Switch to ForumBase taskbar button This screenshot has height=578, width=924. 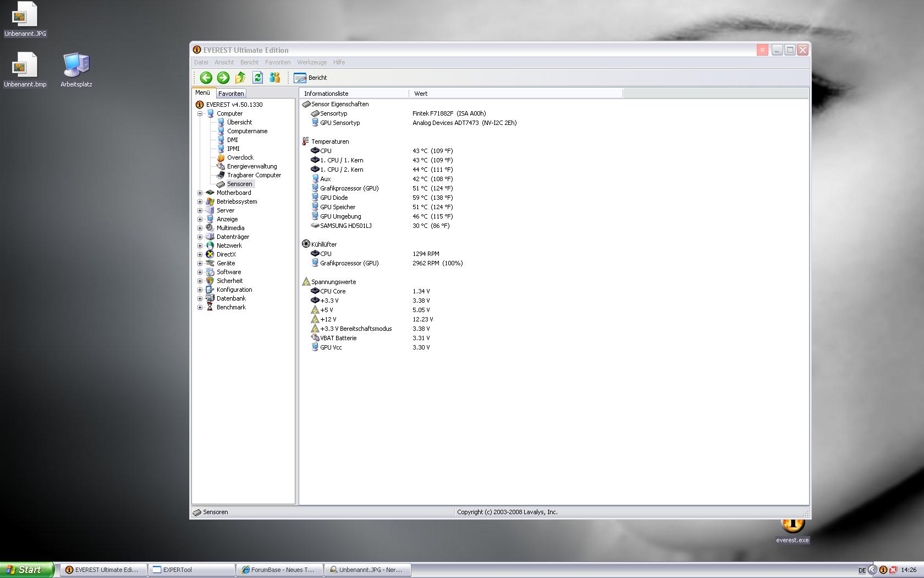(279, 570)
